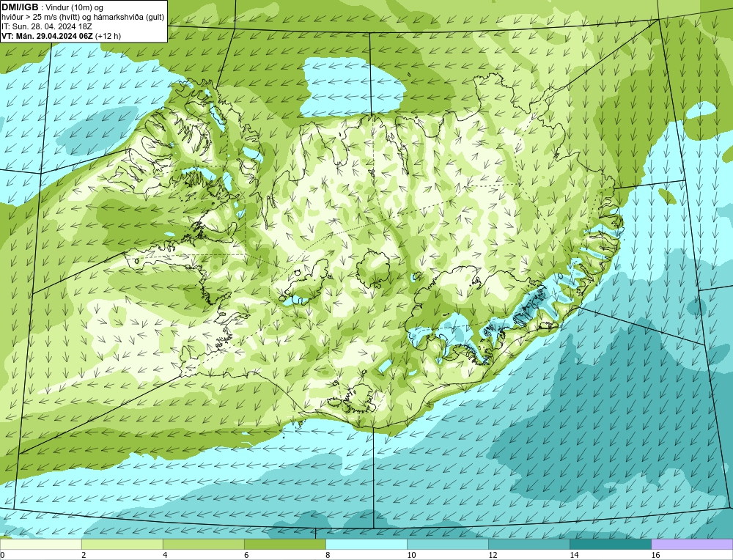Click the DMI/IGB title text
733x560 pixels.
tap(21, 7)
